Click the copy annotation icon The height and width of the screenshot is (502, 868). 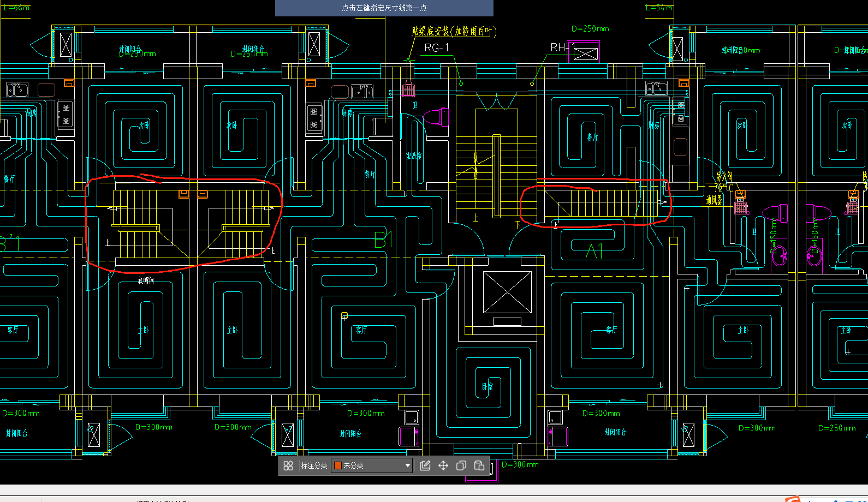[x=461, y=465]
